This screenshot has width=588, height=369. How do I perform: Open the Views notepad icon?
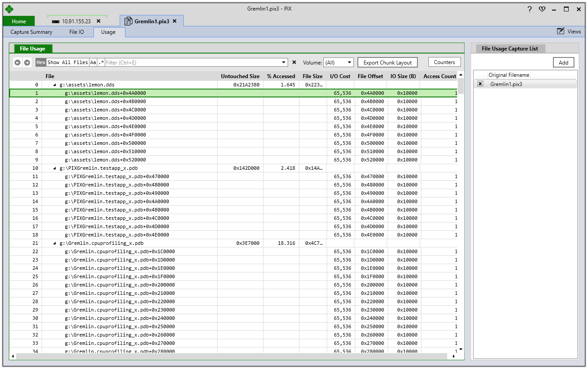(x=561, y=31)
